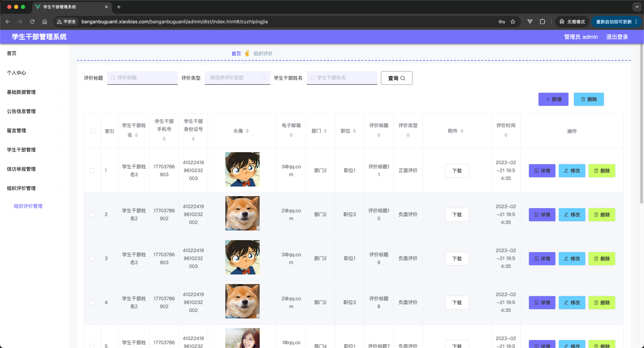Click the 查询 search button
644x348 pixels.
[x=397, y=78]
